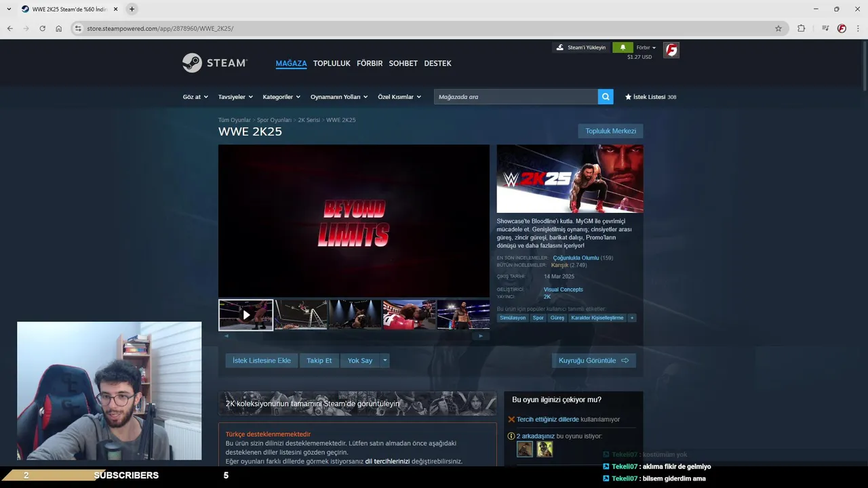Click browser back arrow
This screenshot has width=868, height=488.
pos(9,28)
